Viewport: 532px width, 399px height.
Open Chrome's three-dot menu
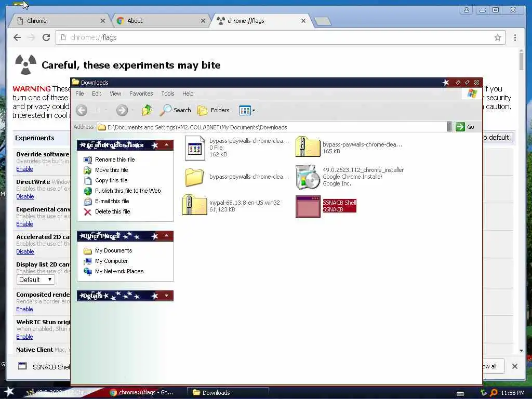[515, 37]
